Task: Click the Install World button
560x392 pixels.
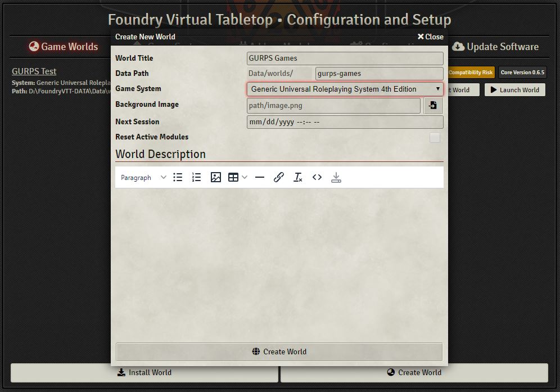Action: (144, 373)
